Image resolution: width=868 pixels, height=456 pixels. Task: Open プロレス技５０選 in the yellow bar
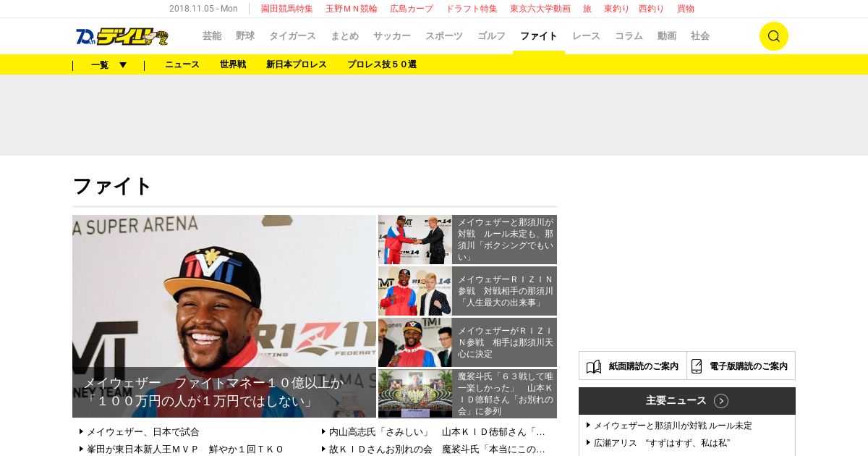click(x=382, y=64)
